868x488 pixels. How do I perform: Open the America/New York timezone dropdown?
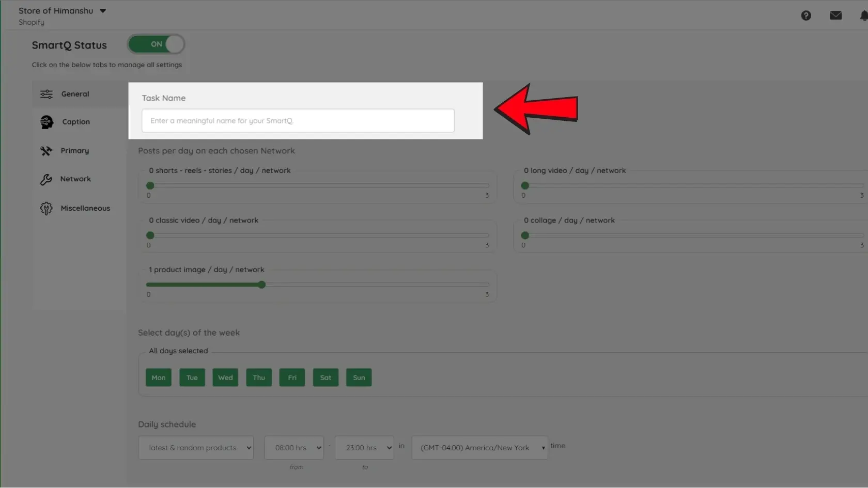pyautogui.click(x=479, y=448)
